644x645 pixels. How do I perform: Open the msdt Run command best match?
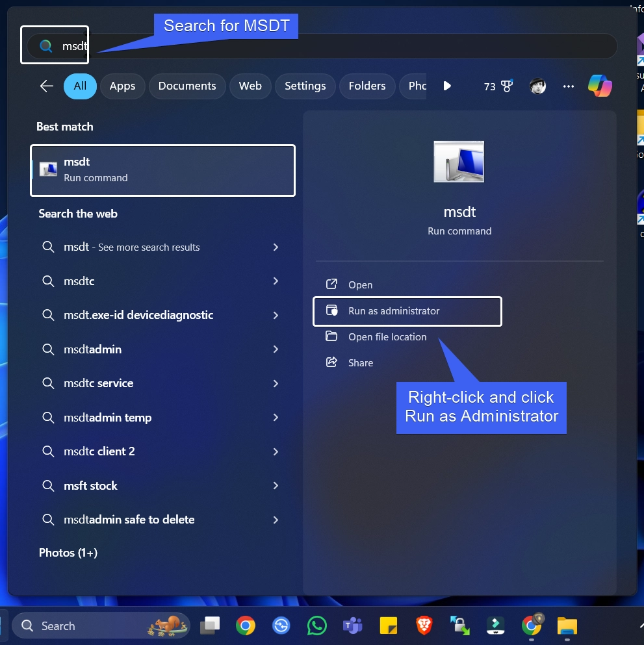click(x=163, y=170)
